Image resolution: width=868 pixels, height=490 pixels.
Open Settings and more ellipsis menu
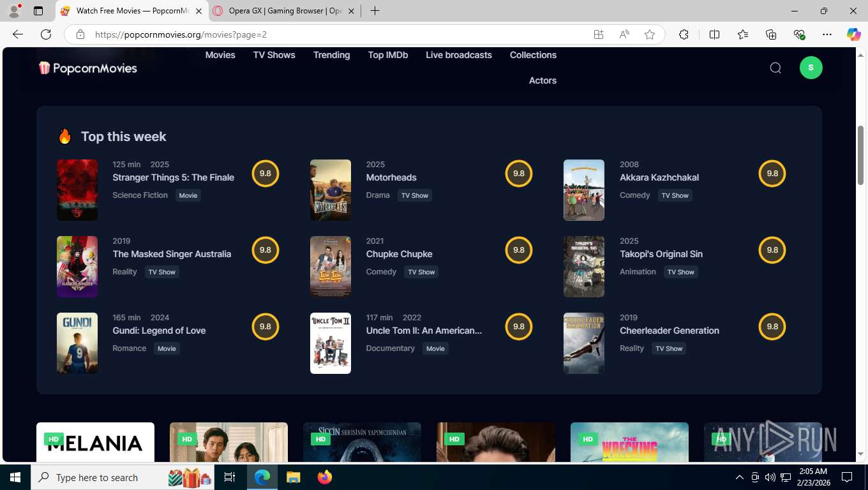pyautogui.click(x=827, y=34)
